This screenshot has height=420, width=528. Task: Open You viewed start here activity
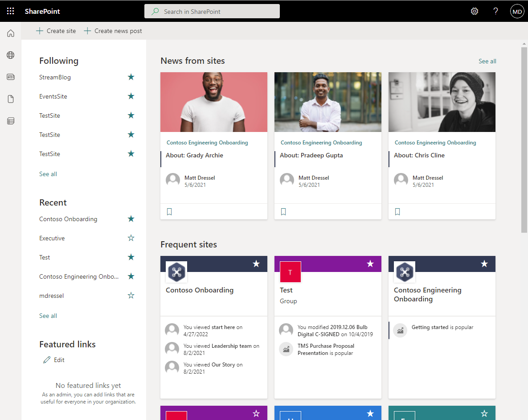click(213, 331)
